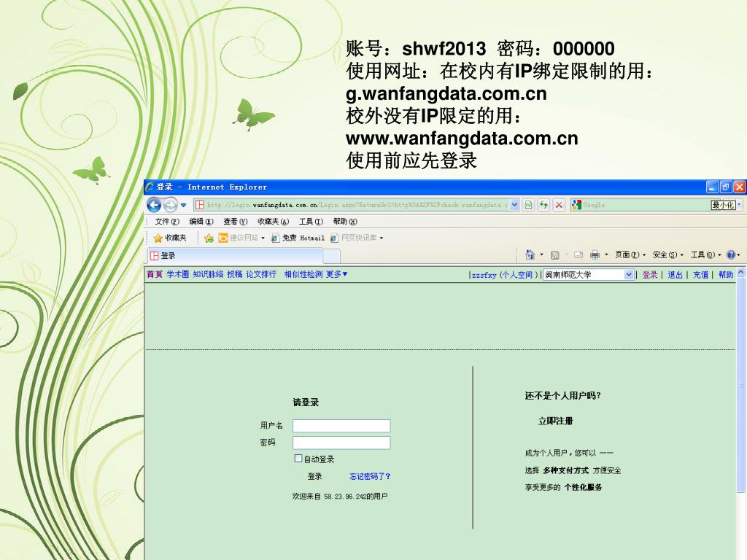Screen dimensions: 747x560
Task: Click the IE Forward arrow button
Action: coord(170,205)
